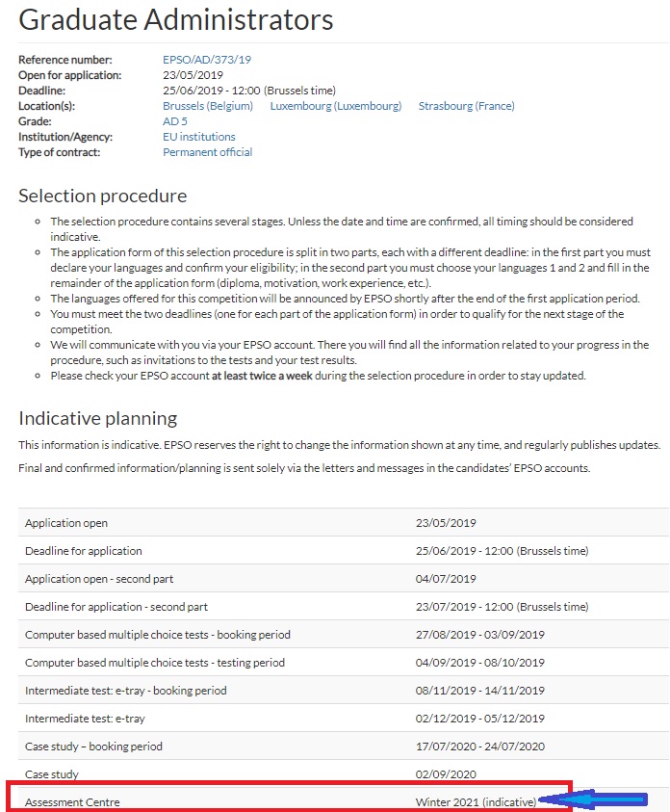
Task: Click the Selection procedure heading
Action: 102,196
